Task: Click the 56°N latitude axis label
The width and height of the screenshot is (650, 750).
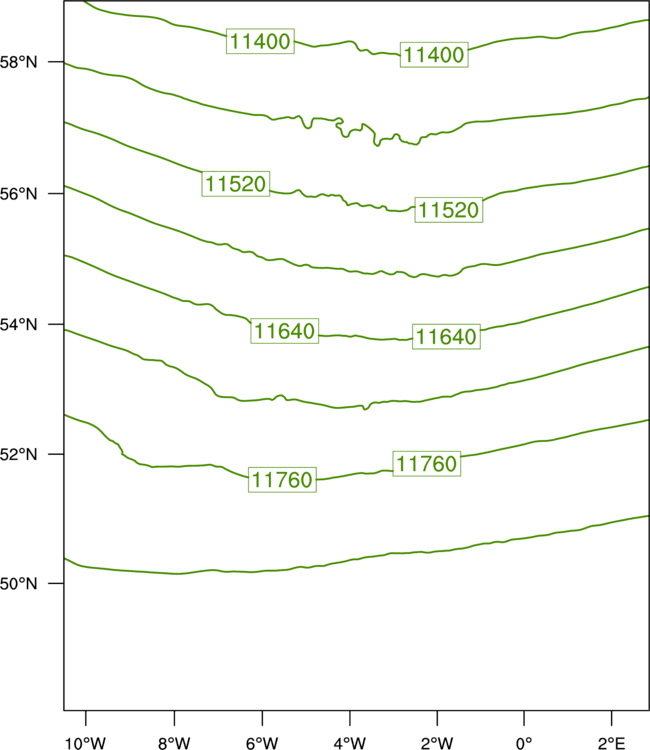Action: point(18,194)
